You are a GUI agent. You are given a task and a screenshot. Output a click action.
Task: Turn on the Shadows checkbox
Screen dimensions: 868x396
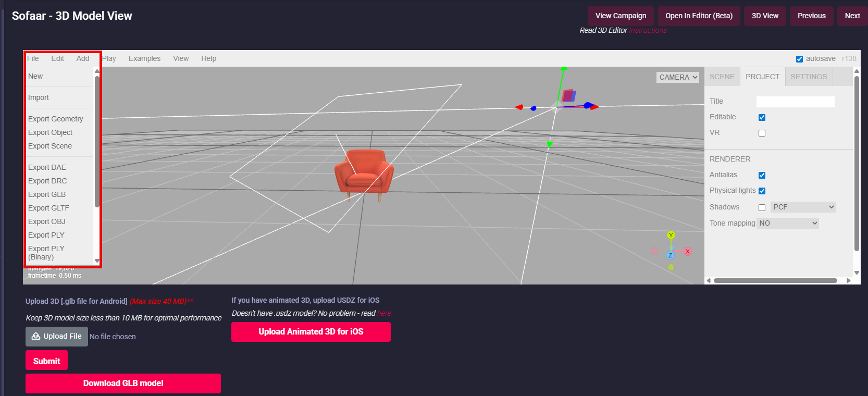tap(762, 207)
